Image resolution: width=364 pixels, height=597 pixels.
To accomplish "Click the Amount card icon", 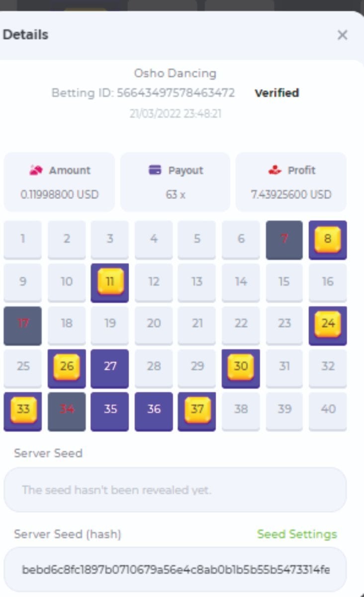I will pyautogui.click(x=36, y=170).
